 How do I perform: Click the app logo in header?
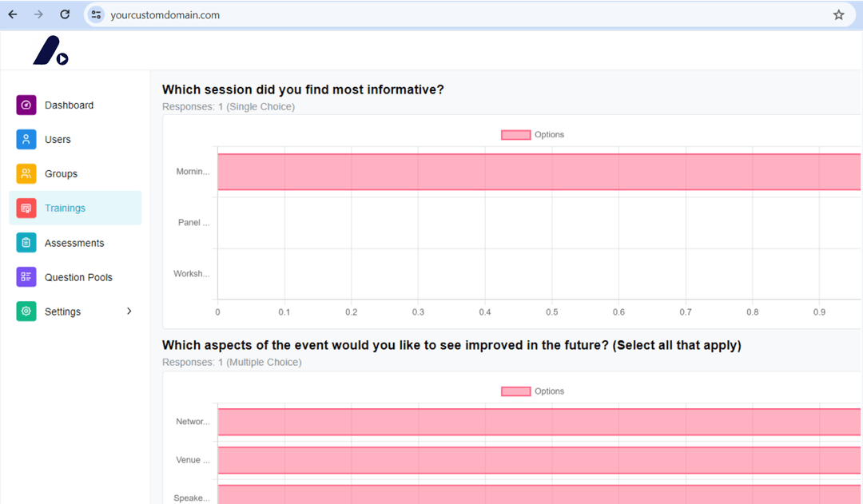[50, 51]
